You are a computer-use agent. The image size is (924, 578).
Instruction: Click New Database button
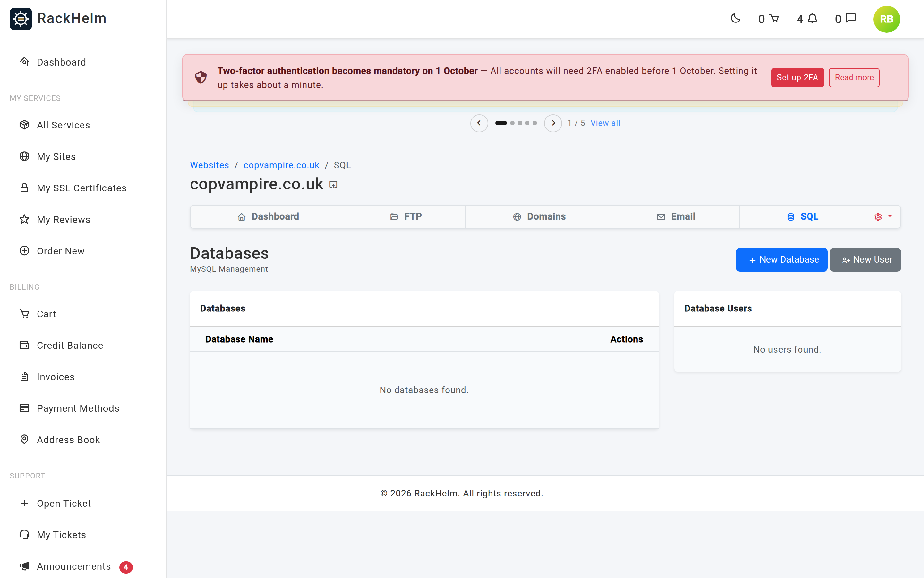782,259
